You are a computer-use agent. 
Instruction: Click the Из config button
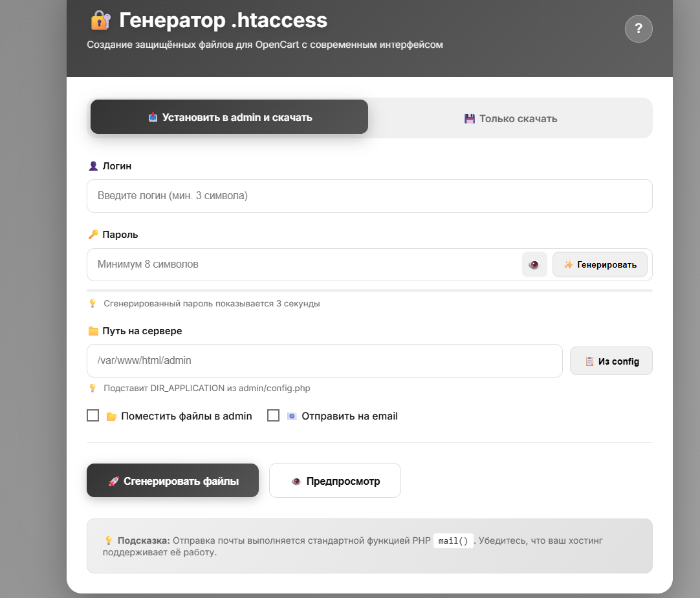click(611, 361)
